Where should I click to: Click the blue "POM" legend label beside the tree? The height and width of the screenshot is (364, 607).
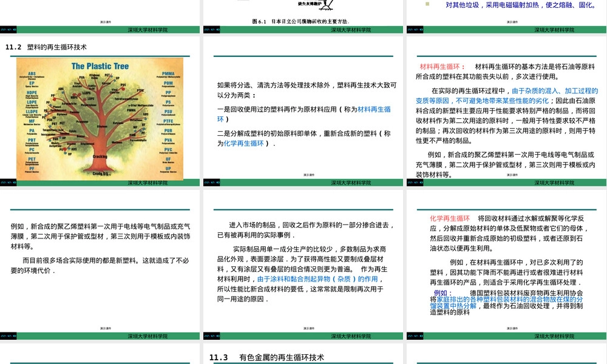[x=168, y=83]
